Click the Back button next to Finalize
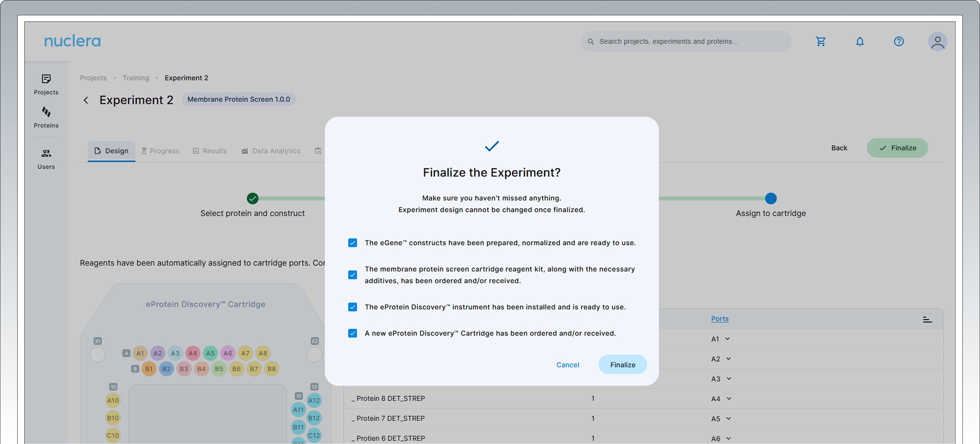This screenshot has width=980, height=444. (x=839, y=148)
